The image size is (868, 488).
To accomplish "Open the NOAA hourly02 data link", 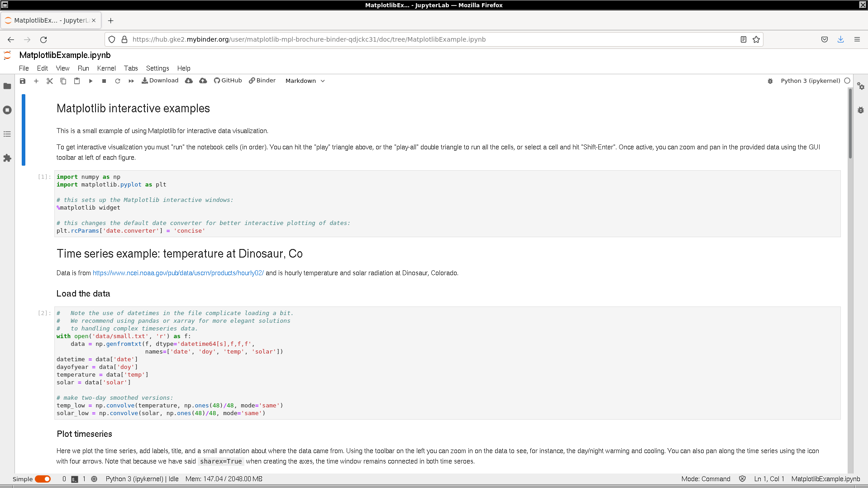I will pos(178,273).
